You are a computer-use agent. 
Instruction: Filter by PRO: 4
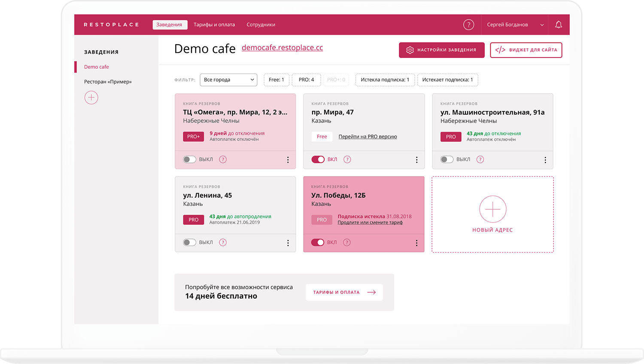[x=306, y=80]
